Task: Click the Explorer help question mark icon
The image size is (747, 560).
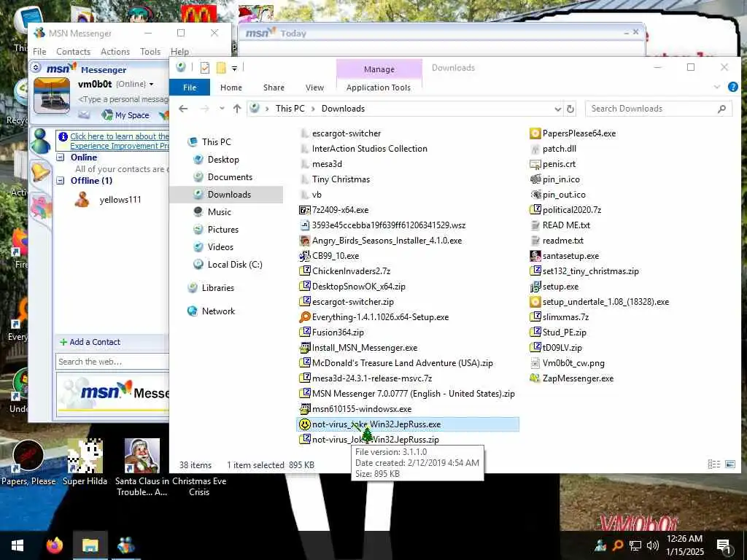Action: (732, 87)
